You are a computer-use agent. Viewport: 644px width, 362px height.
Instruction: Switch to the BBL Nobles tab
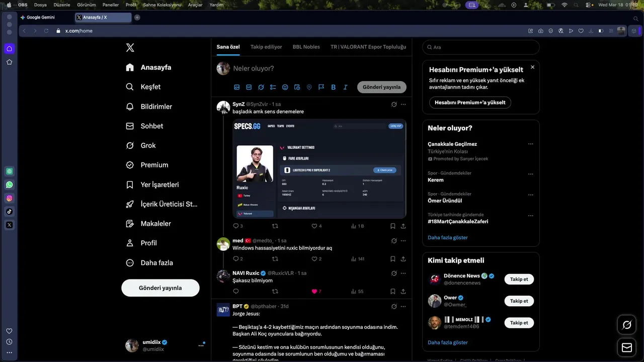(306, 47)
